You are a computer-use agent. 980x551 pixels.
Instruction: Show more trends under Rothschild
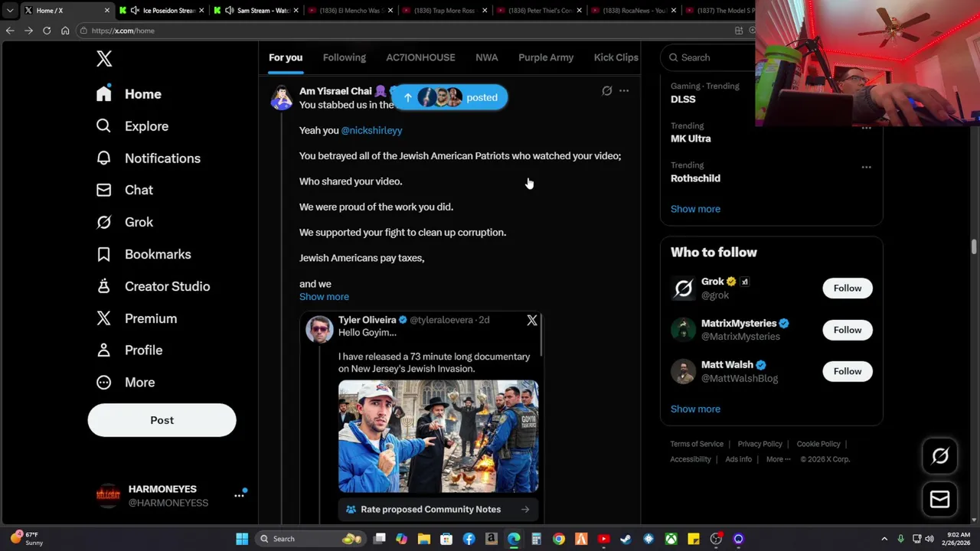tap(695, 209)
